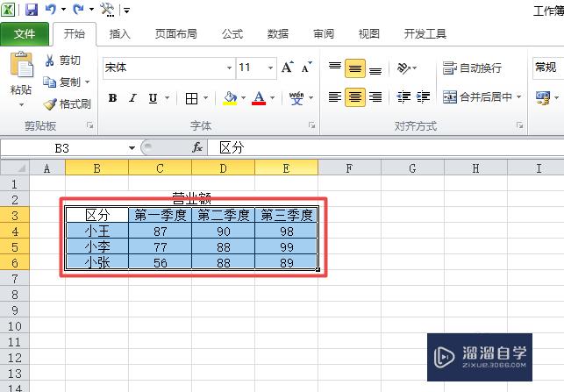
Task: Click the select all corner button
Action: pos(15,168)
